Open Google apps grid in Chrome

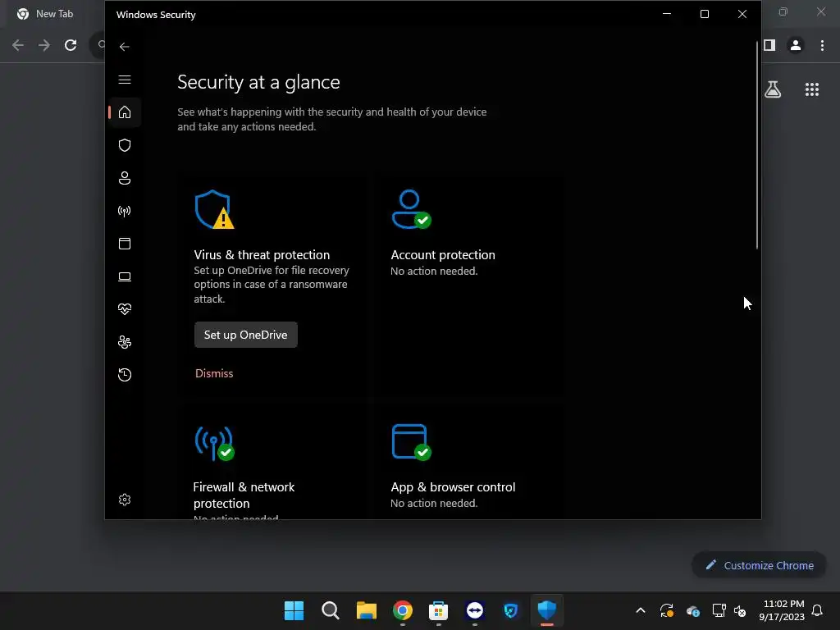click(x=812, y=89)
